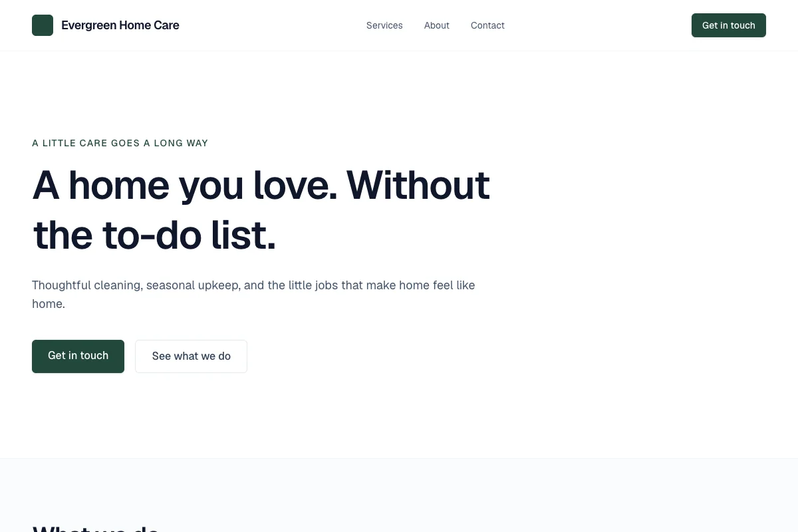Open See what we do button

[x=192, y=356]
